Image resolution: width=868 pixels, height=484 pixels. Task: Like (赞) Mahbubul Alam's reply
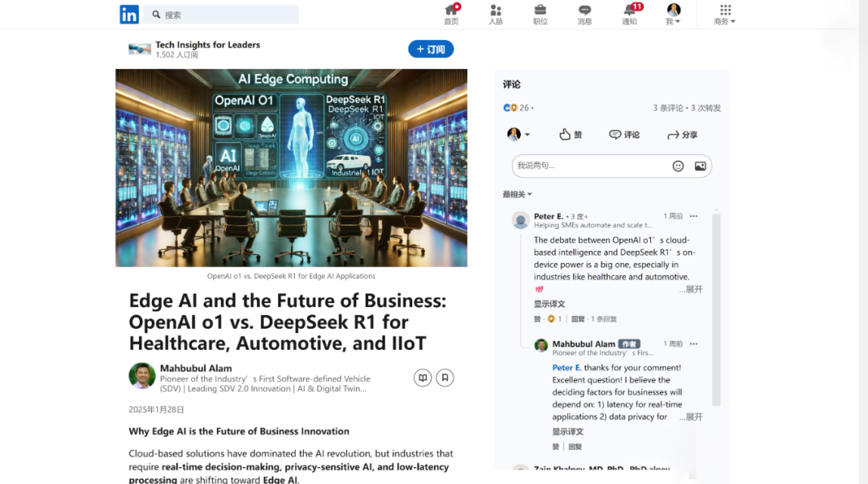click(555, 447)
